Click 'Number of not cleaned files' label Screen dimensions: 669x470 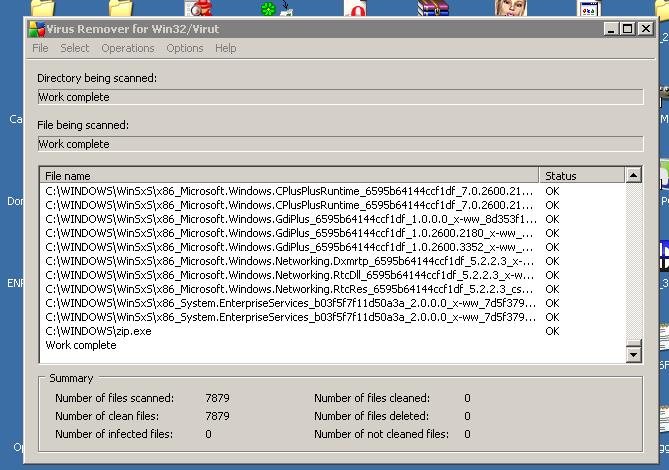click(381, 434)
